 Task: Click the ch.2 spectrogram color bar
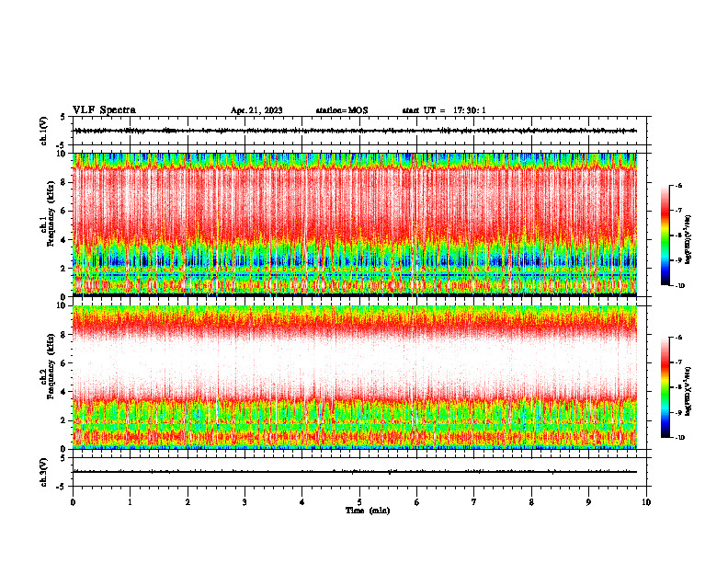(x=665, y=387)
